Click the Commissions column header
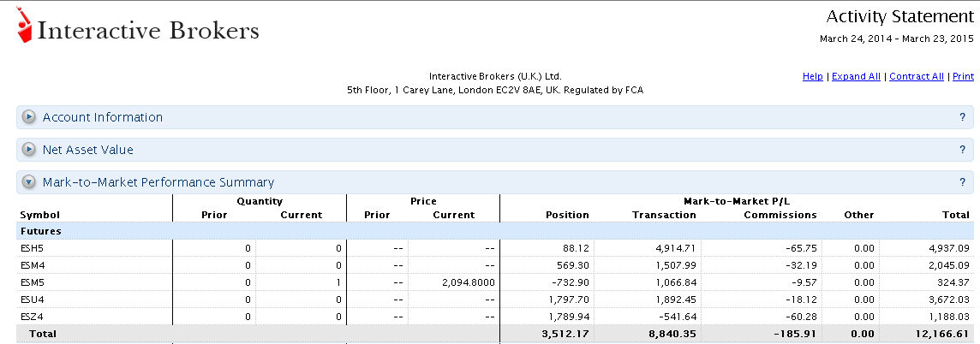Screen dimensions: 980x344 780,215
